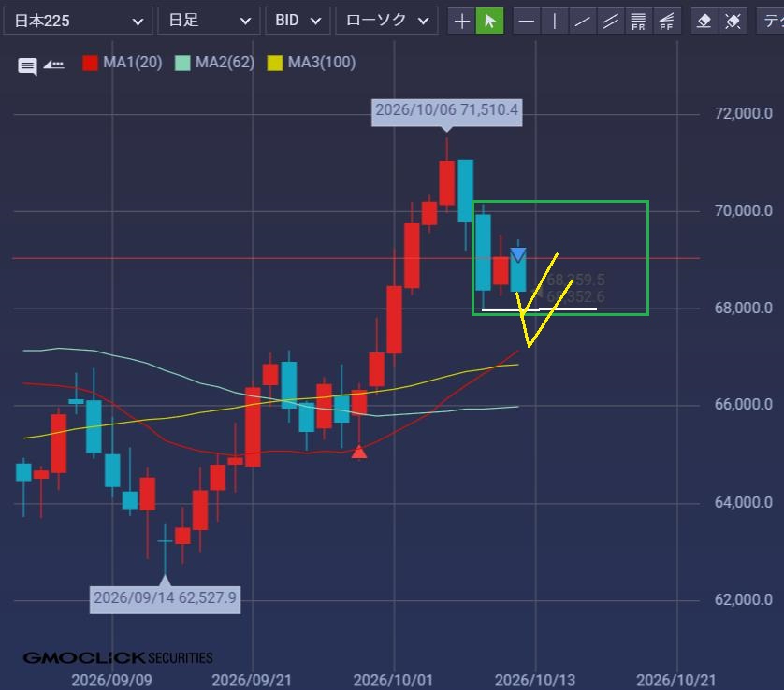The image size is (784, 690).
Task: Click the red up-triangle chart marker
Action: 359,453
